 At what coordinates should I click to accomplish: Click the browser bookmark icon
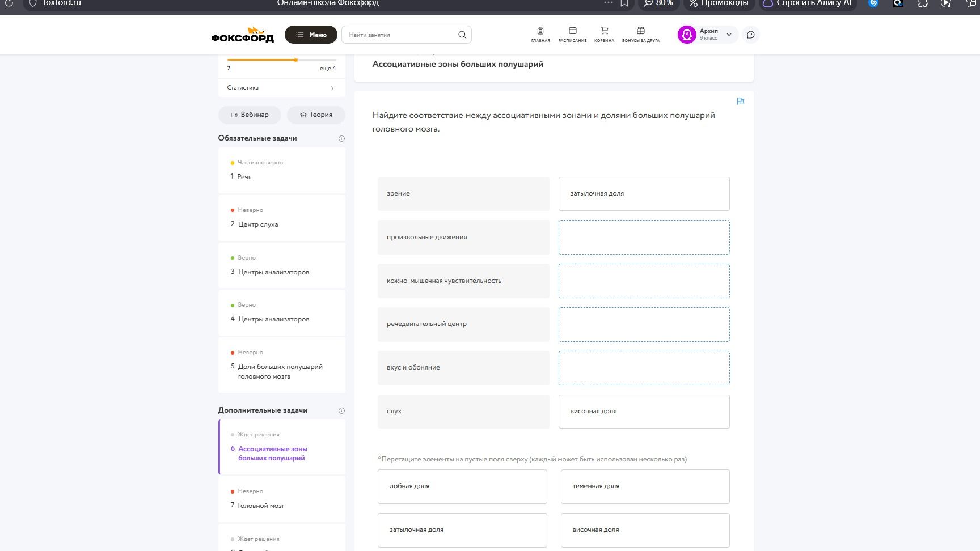pyautogui.click(x=624, y=3)
